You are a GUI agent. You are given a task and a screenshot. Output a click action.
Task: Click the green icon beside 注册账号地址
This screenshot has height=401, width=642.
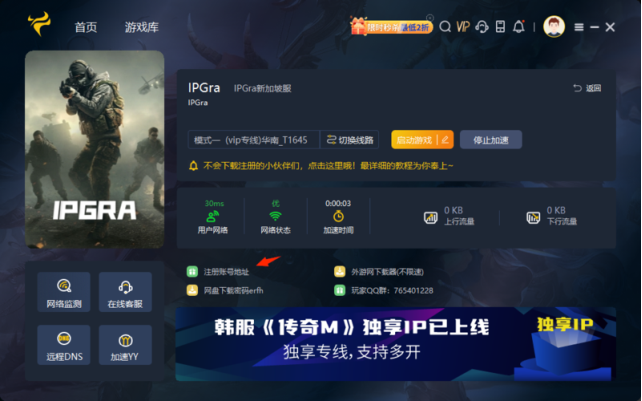192,272
